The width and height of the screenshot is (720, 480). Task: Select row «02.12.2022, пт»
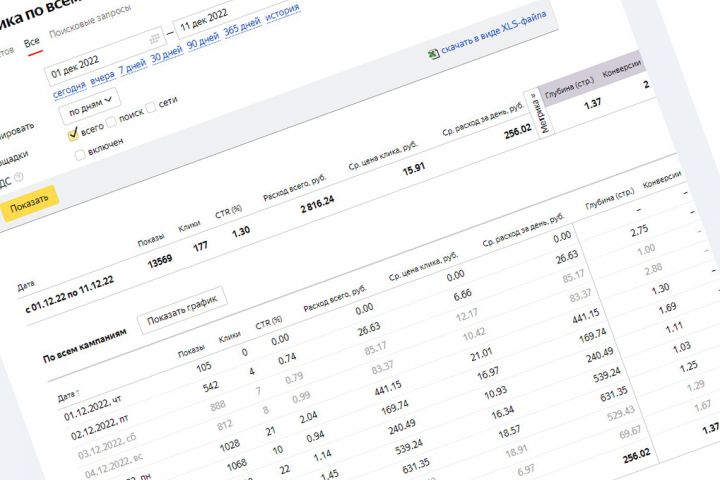100,428
